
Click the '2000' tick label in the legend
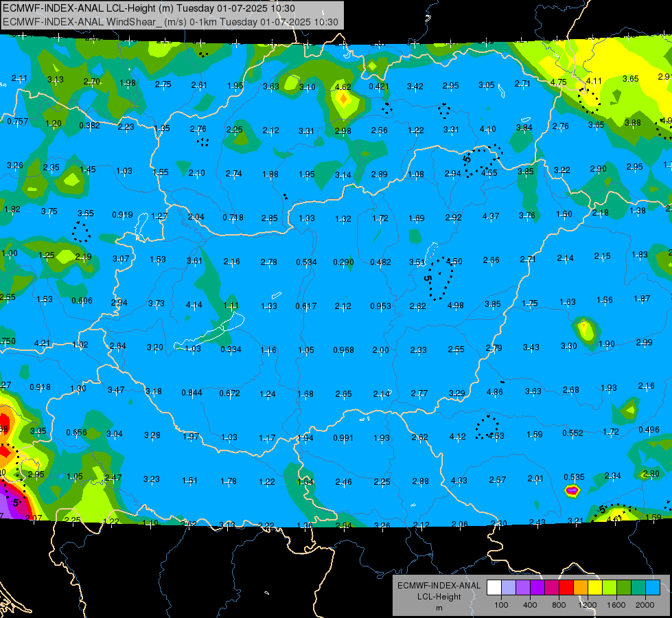(x=645, y=605)
